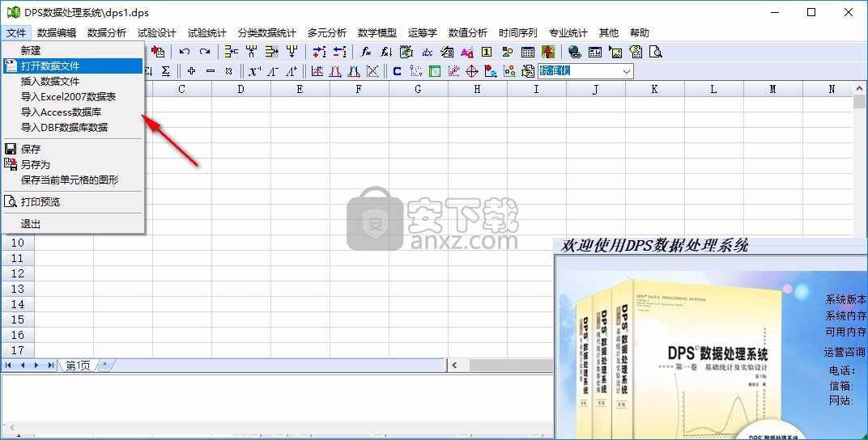Screen dimensions: 868x440
Task: Go to last sheet navigation arrow
Action: click(x=50, y=366)
